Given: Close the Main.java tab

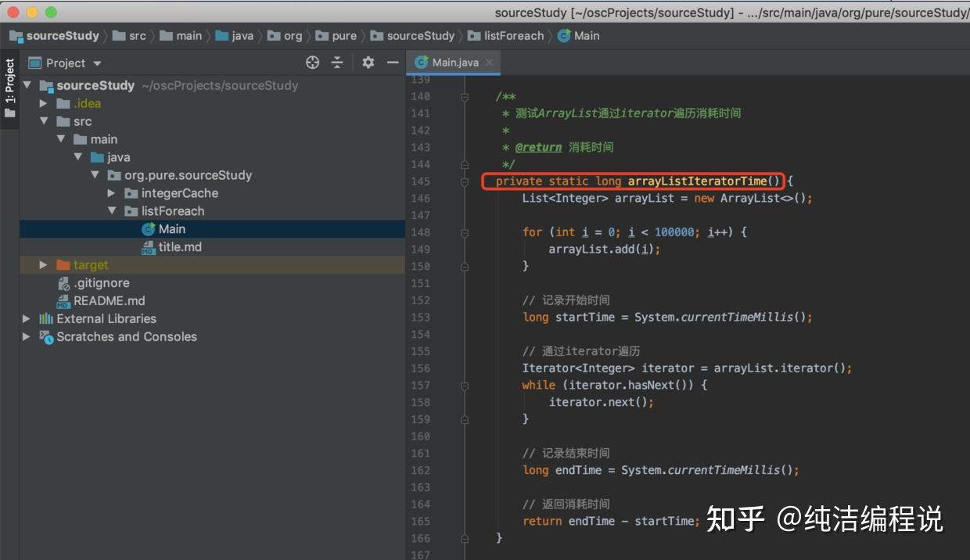Looking at the screenshot, I should (490, 63).
